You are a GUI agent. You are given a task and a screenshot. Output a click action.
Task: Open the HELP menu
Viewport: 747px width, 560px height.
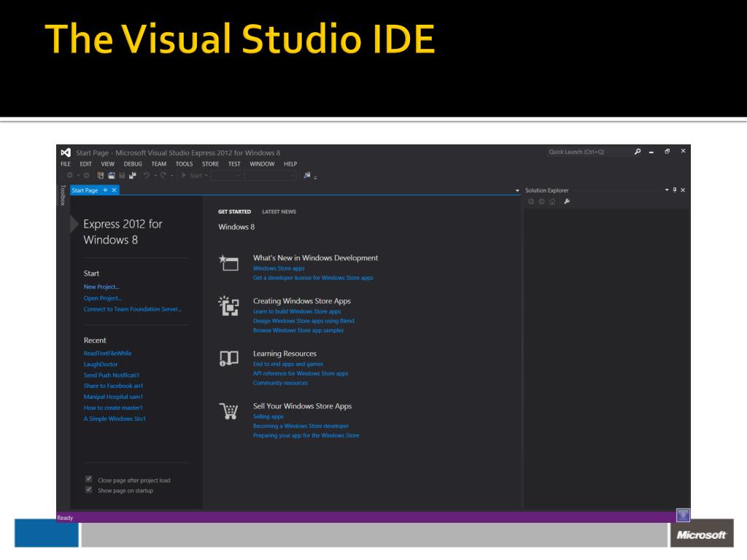coord(290,164)
